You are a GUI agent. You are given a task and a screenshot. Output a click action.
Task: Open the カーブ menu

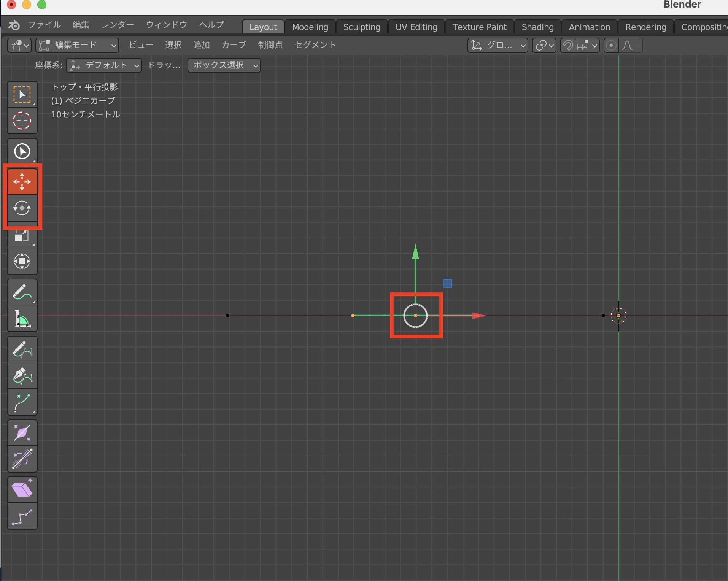pos(234,45)
